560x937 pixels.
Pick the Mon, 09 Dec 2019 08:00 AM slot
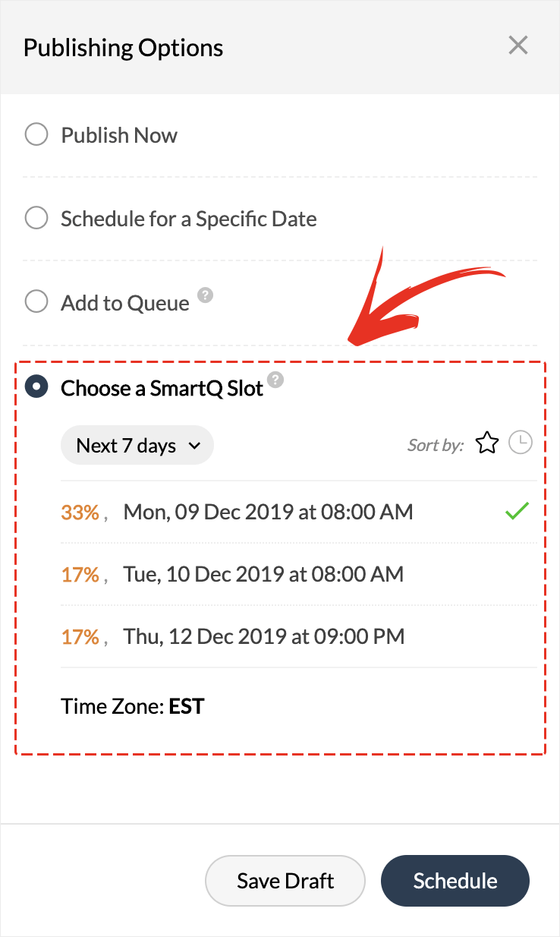(x=268, y=513)
